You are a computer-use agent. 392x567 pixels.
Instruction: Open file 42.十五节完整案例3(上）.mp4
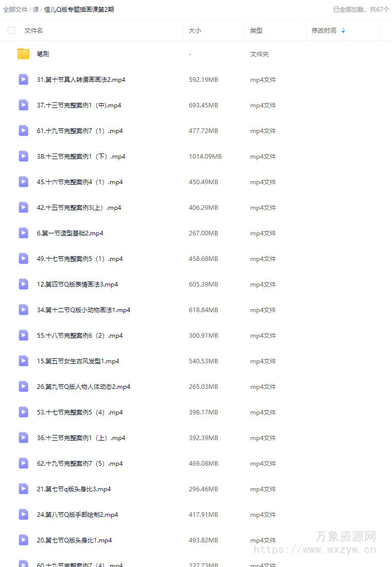[x=79, y=208]
